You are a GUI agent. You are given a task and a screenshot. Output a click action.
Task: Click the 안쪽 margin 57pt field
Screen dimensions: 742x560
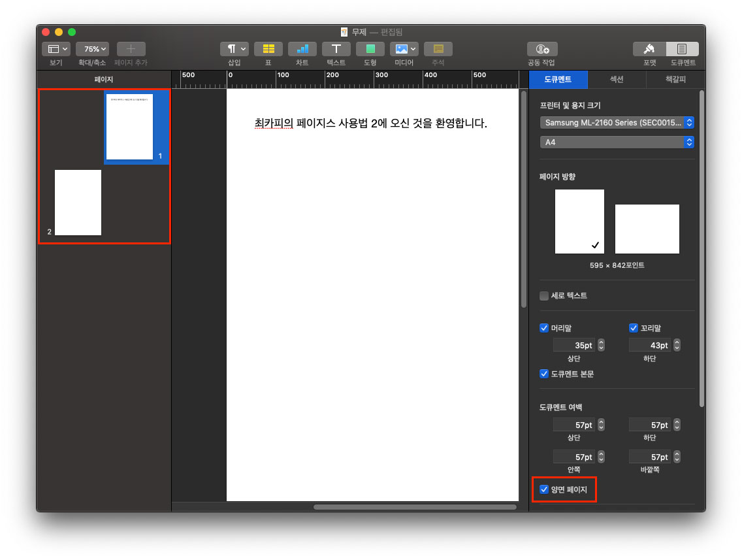point(574,457)
